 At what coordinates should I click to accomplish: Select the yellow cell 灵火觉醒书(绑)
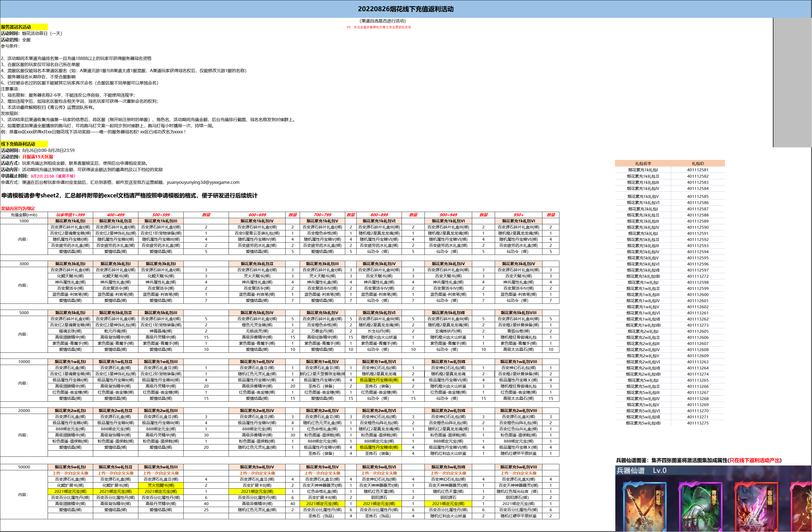coord(161,486)
